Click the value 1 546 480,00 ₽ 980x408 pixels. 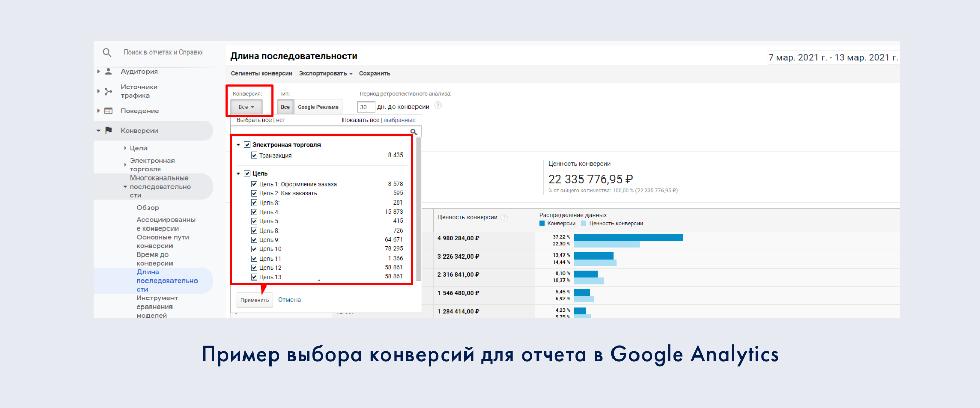(x=458, y=293)
